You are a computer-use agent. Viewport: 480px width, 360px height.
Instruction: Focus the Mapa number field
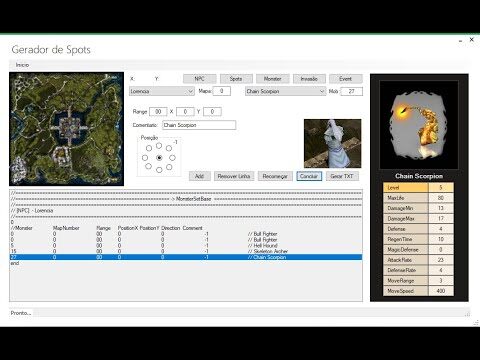221,91
